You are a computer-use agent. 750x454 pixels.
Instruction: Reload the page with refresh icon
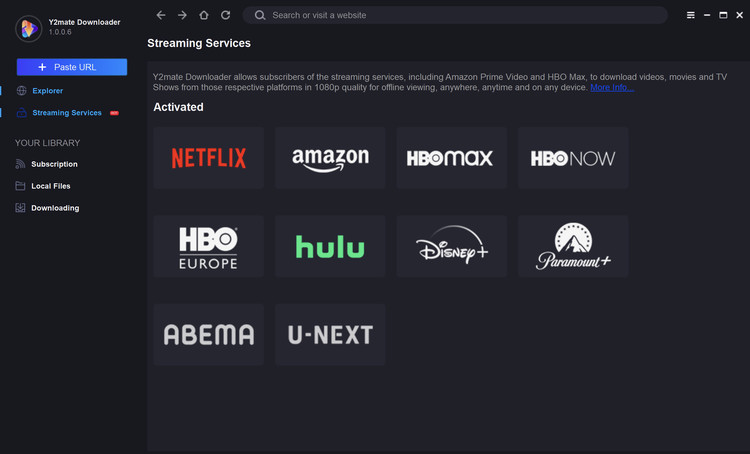click(225, 15)
